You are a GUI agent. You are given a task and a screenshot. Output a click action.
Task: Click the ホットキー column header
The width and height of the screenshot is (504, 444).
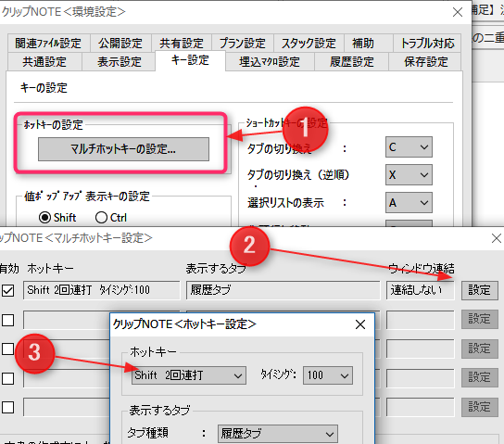tap(50, 269)
